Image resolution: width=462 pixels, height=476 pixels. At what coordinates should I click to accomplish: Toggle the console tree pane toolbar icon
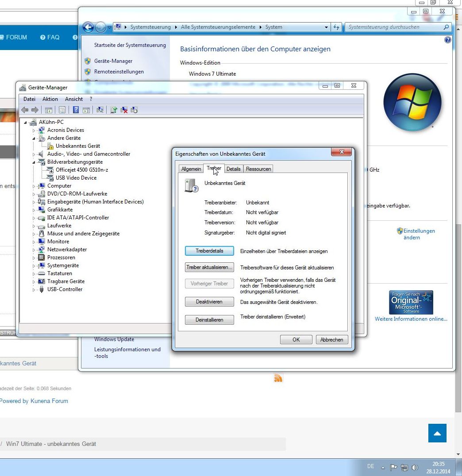[x=49, y=110]
